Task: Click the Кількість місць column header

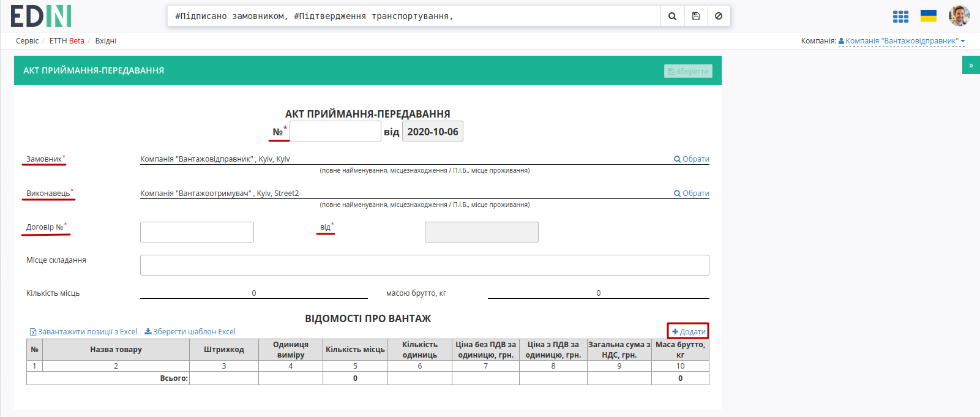Action: coord(355,350)
